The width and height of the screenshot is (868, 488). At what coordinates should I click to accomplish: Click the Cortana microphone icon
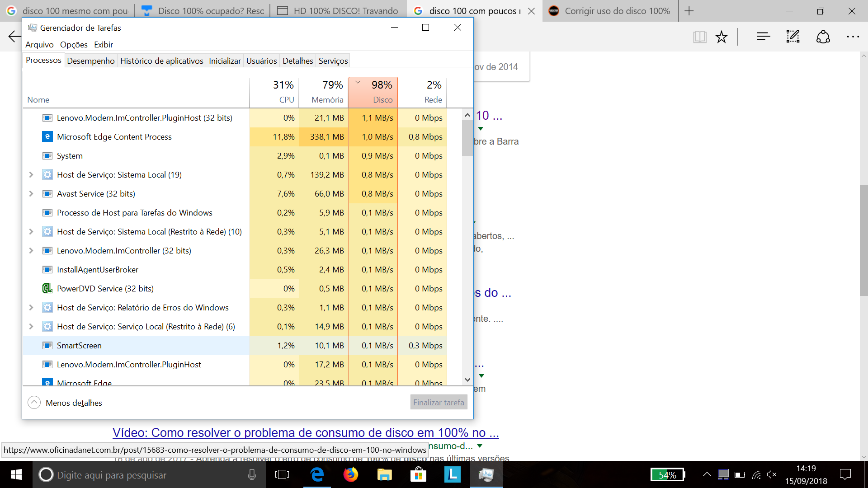(x=252, y=474)
